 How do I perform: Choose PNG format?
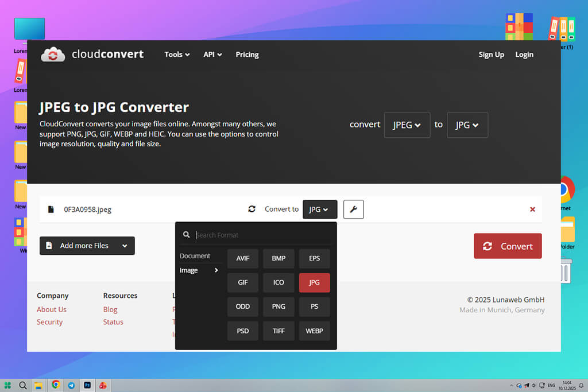tap(278, 306)
